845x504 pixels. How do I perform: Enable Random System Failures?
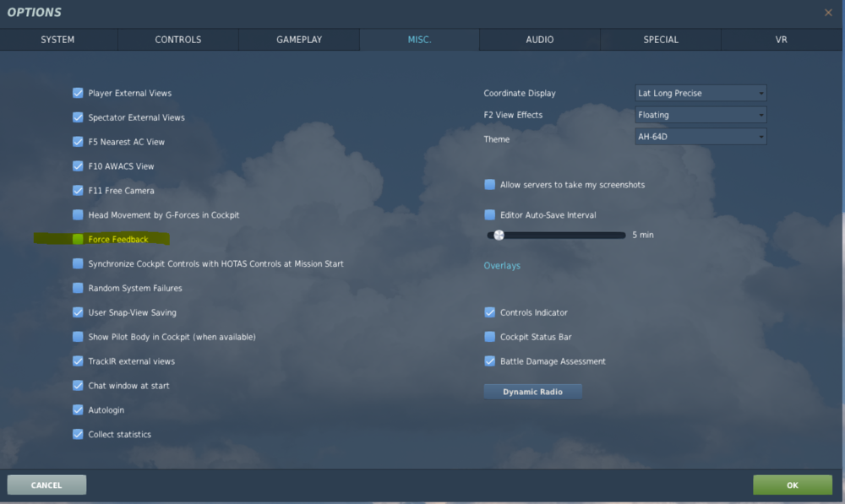pos(78,288)
